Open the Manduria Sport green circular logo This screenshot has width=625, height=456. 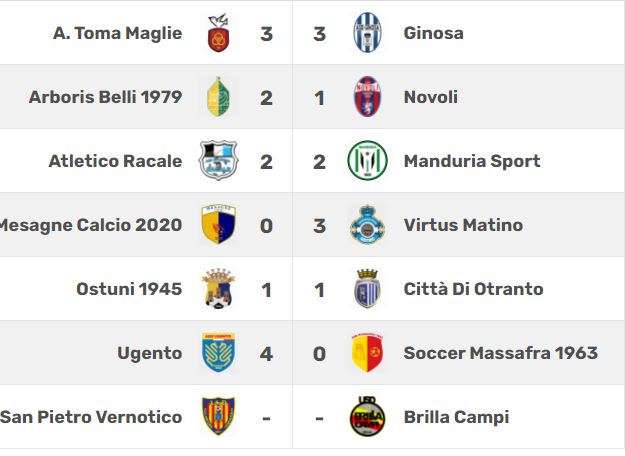[x=367, y=160]
